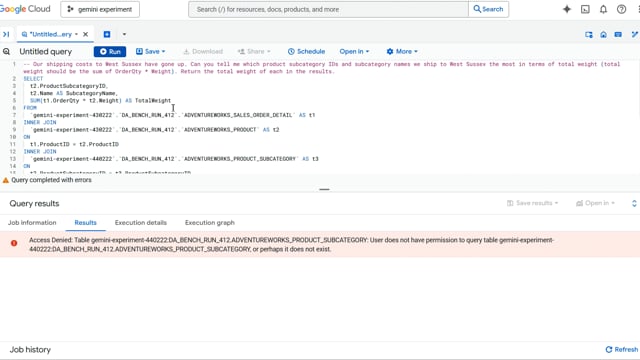Viewport: 640px width, 360px height.
Task: Open the Open in dropdown in toolbar
Action: [x=354, y=51]
